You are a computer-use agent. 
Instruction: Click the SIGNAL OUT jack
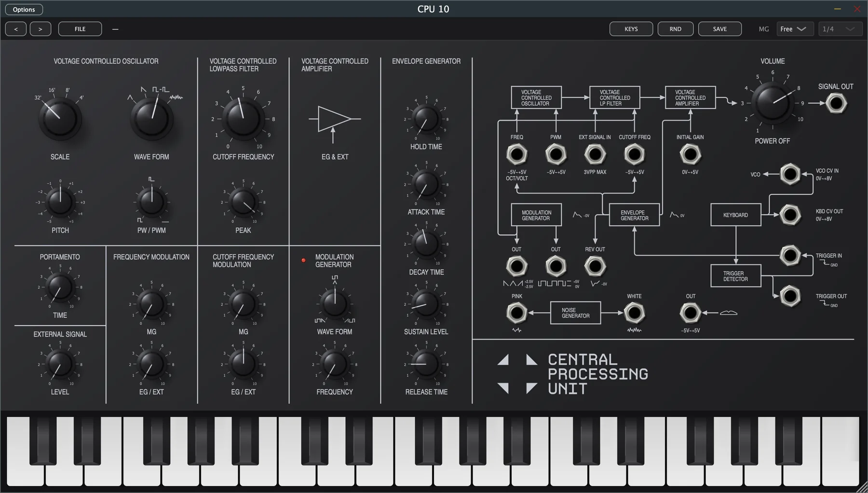[836, 103]
